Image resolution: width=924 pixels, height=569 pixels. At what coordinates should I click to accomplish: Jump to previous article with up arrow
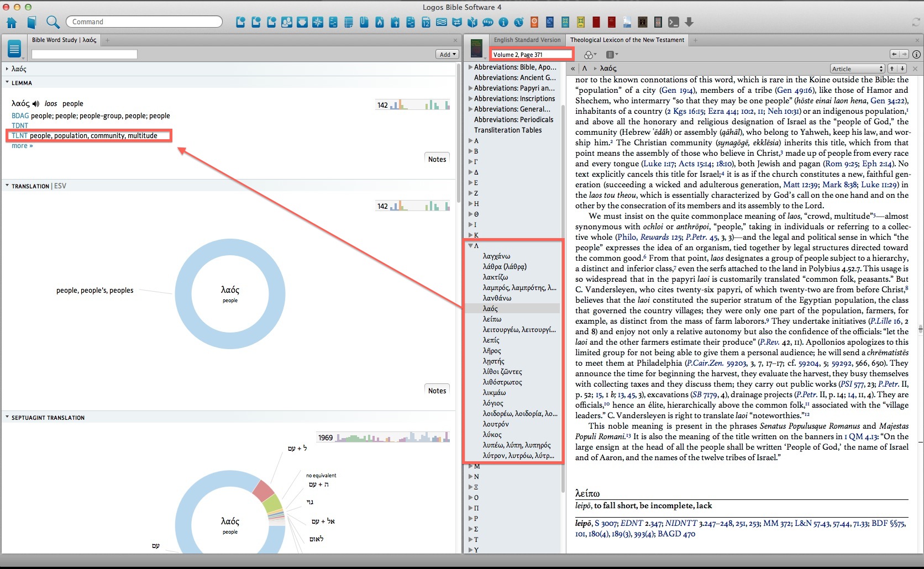[x=891, y=69]
